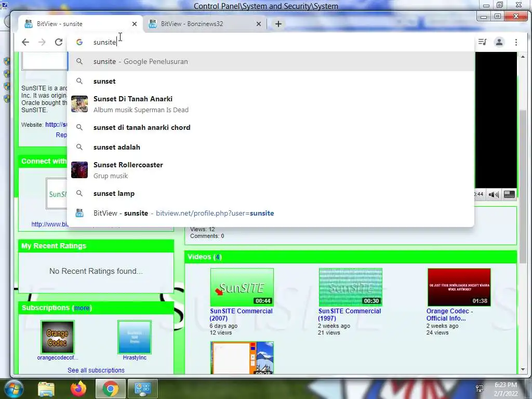Click the 'HrastyInc' channel name link
Screen dimensions: 532x399
pos(135,357)
